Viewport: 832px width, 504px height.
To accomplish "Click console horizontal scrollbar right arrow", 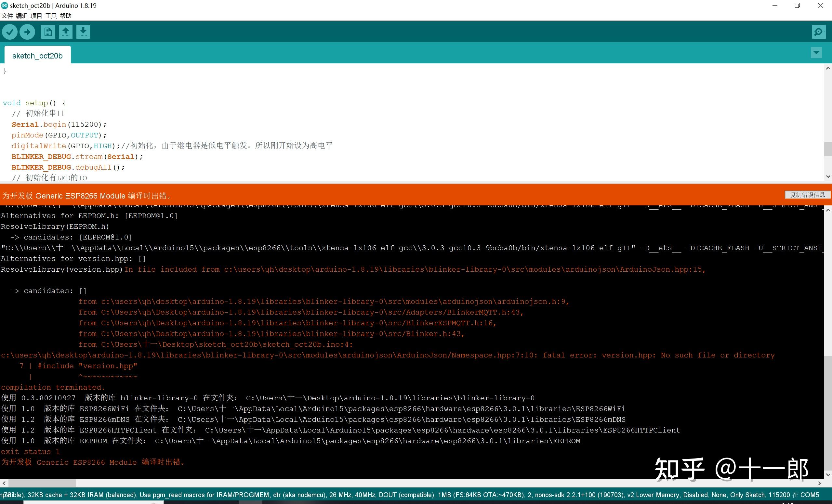I will tap(819, 483).
